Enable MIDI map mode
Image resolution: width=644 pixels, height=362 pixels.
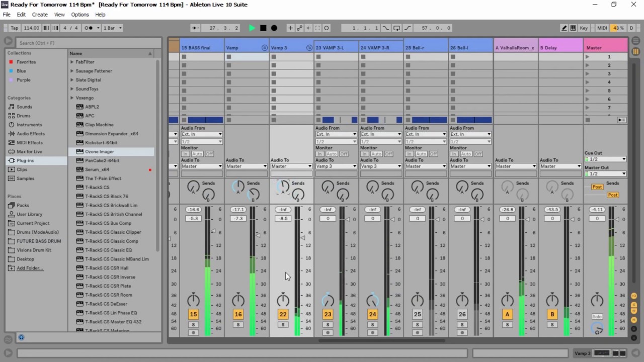602,28
